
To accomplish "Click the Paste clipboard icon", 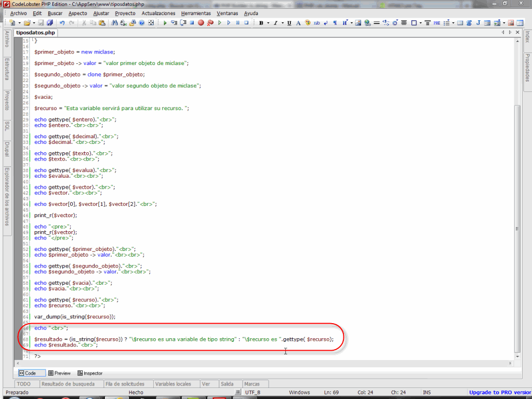I will tap(102, 23).
